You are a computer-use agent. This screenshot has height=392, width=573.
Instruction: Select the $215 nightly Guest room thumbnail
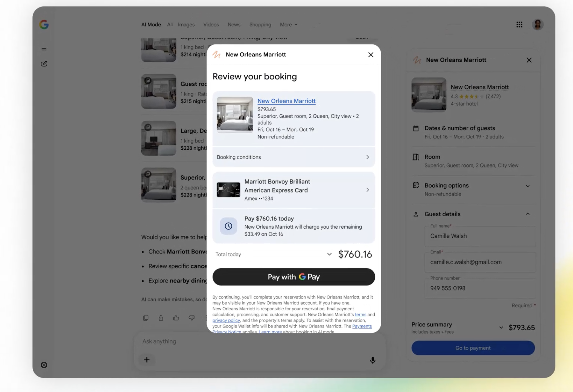pyautogui.click(x=159, y=91)
